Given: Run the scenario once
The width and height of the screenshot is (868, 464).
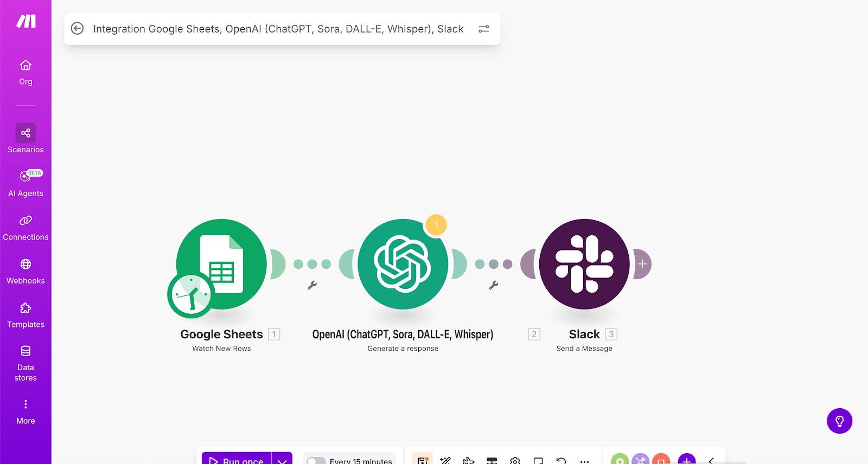Looking at the screenshot, I should [x=237, y=459].
